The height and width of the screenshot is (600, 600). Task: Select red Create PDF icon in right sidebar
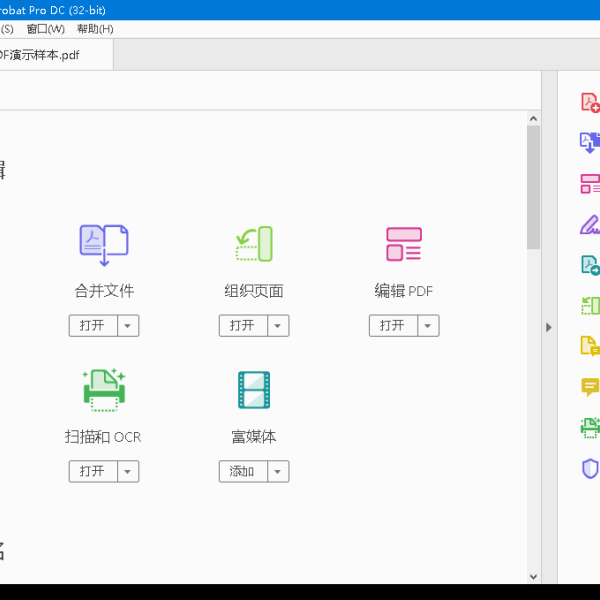point(590,102)
